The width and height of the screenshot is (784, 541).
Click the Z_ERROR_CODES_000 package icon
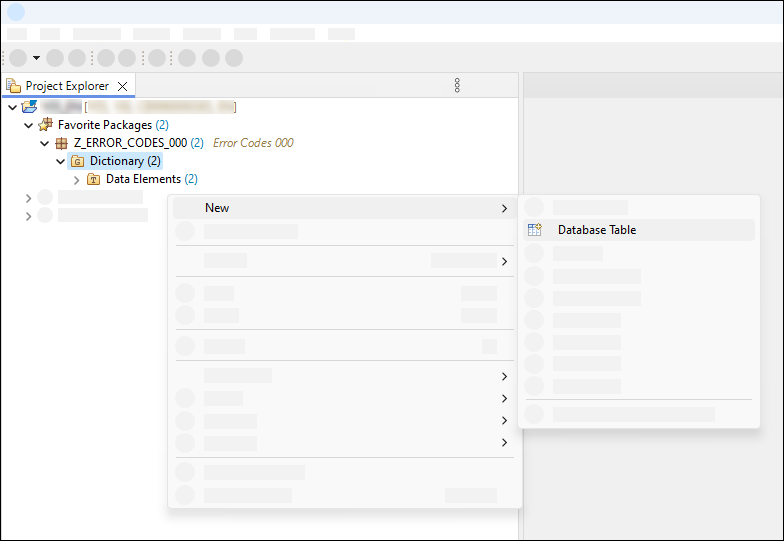tap(61, 144)
